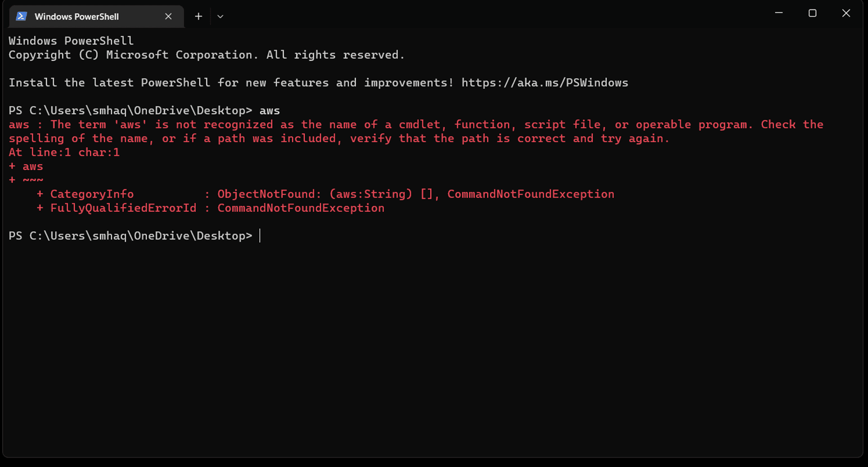Click the CategoryInfo error line
The height and width of the screenshot is (467, 868).
[x=92, y=194]
